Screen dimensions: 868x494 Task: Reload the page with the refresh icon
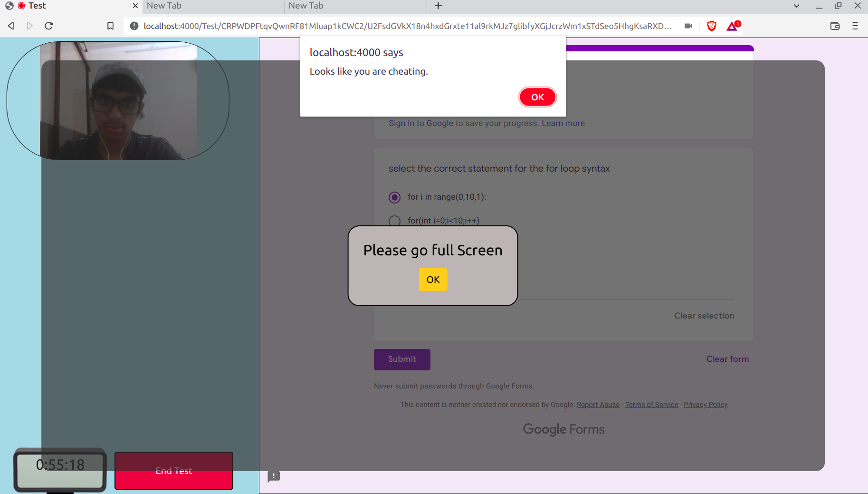tap(48, 26)
